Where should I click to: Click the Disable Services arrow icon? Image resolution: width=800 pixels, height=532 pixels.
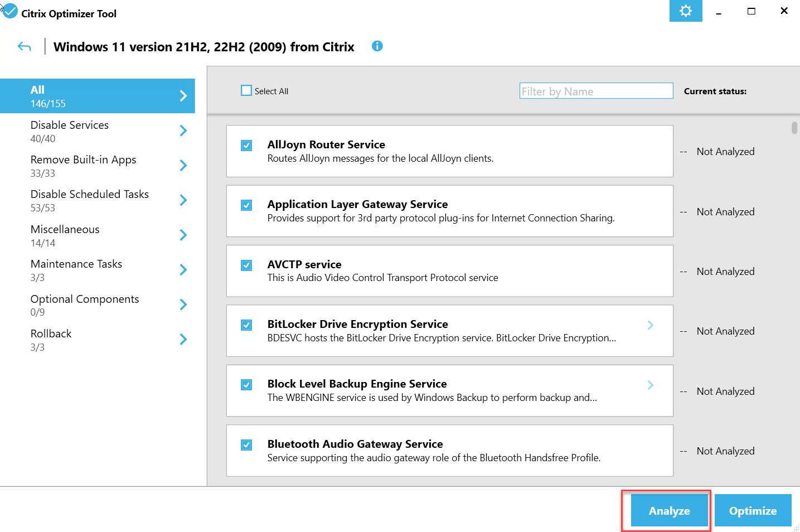183,131
